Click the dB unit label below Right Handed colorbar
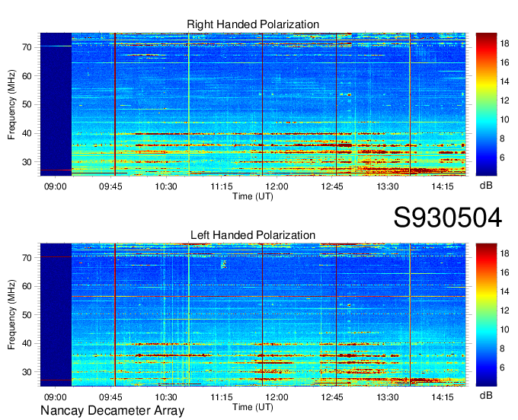 486,186
